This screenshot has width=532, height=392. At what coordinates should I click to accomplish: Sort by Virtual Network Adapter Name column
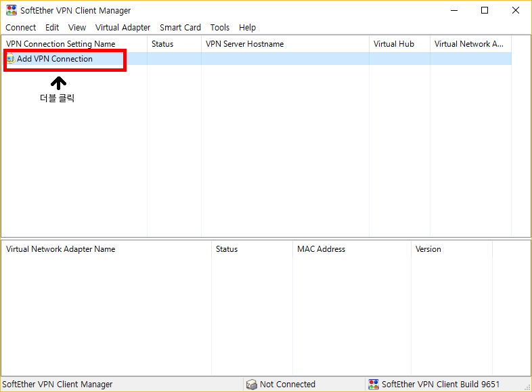tap(106, 249)
